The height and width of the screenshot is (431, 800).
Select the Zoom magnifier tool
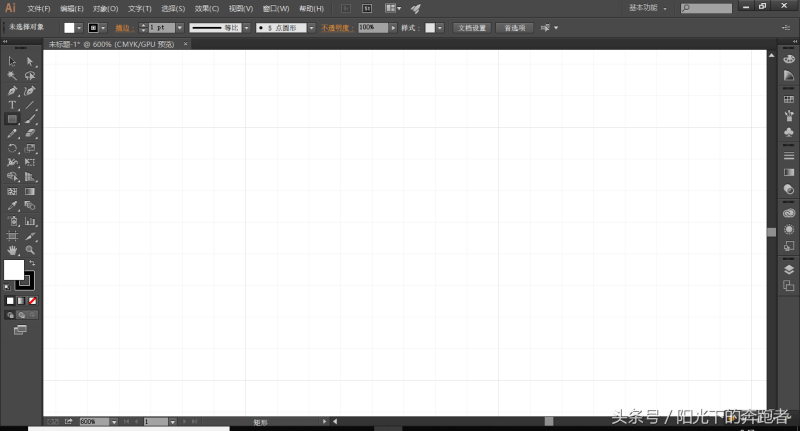[x=30, y=250]
